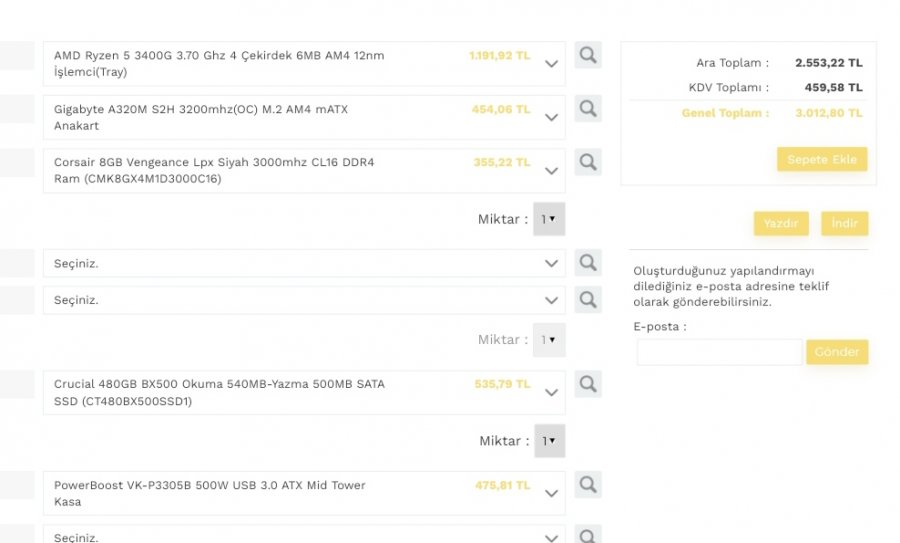This screenshot has height=543, width=900.
Task: Click the search icon next to Gigabyte A320M anakart
Action: [588, 109]
